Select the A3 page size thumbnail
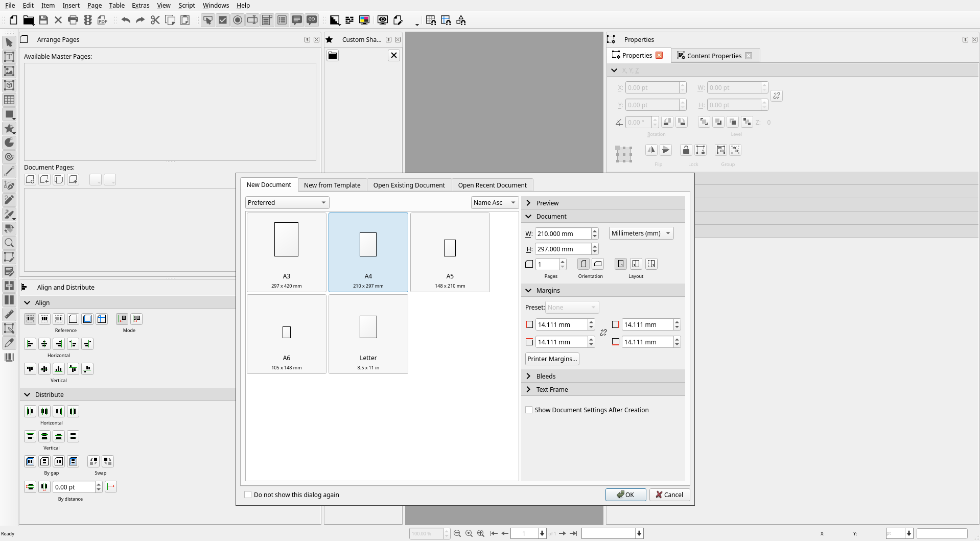The width and height of the screenshot is (980, 541). coord(287,252)
